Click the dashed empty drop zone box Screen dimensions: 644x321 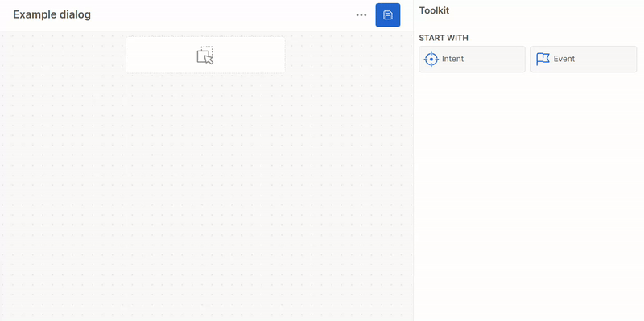205,55
